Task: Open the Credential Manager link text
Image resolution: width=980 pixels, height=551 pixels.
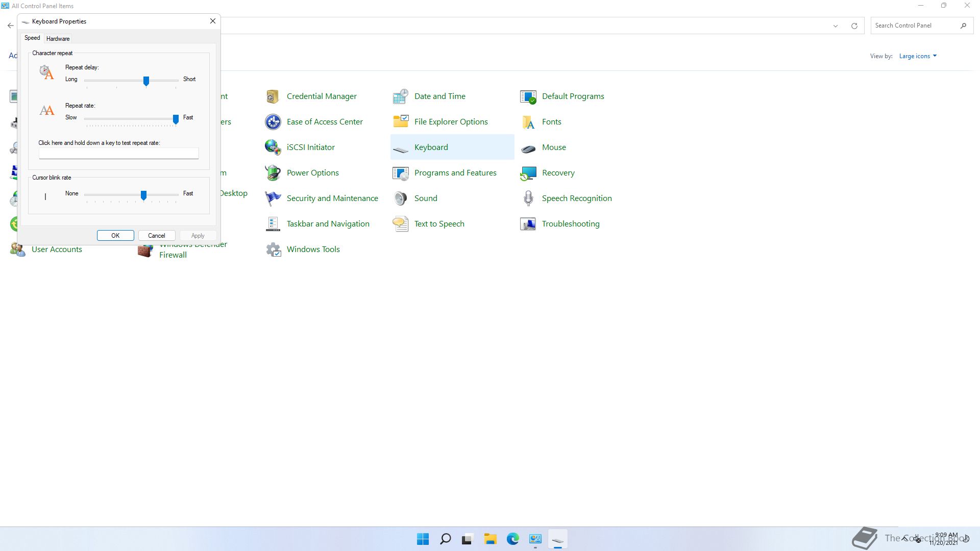Action: pos(322,96)
